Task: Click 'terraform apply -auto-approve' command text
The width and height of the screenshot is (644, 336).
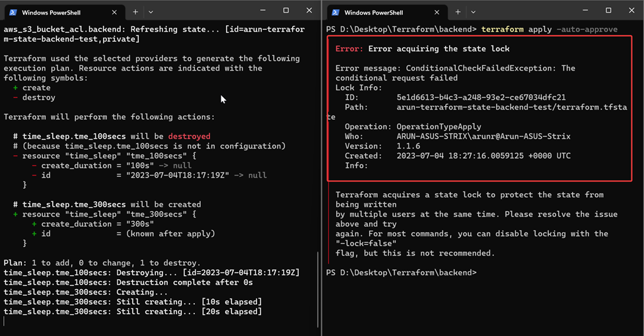Action: point(549,29)
